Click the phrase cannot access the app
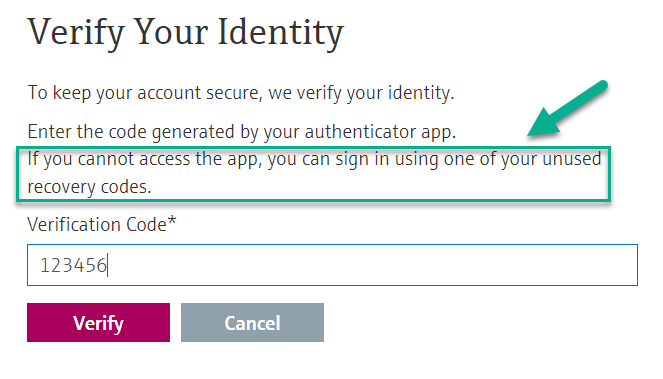Image resolution: width=663 pixels, height=379 pixels. pyautogui.click(x=170, y=159)
